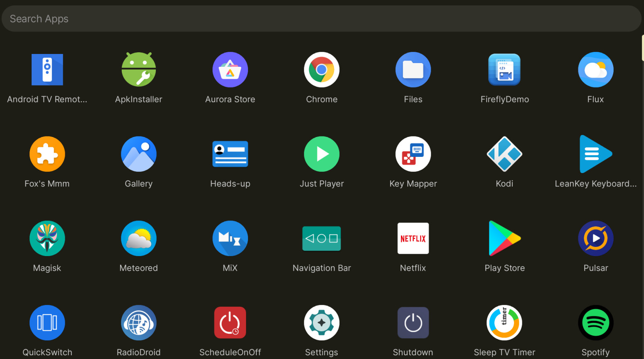Image resolution: width=644 pixels, height=359 pixels.
Task: Open the Gallery app
Action: [139, 154]
